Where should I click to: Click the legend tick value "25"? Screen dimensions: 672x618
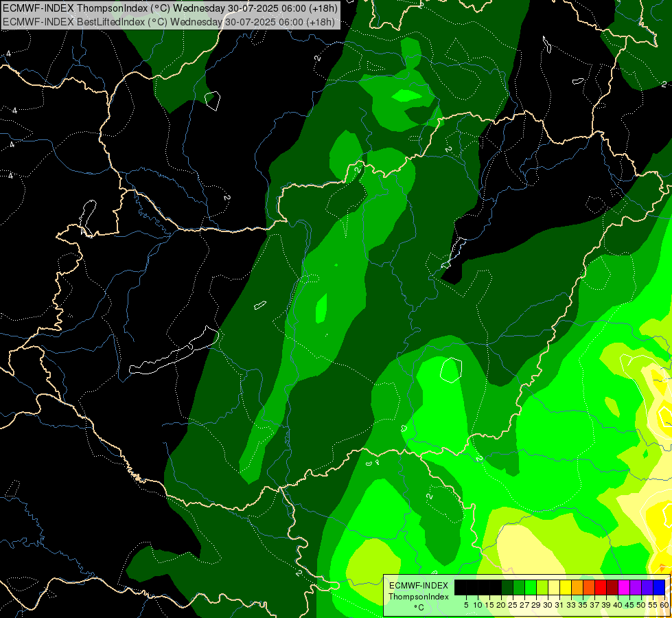coord(513,605)
